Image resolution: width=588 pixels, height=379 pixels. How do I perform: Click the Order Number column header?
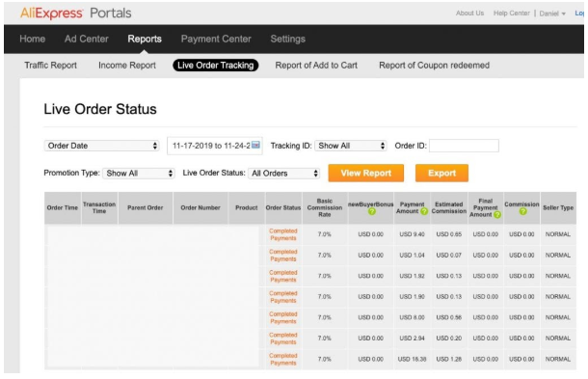coord(200,208)
